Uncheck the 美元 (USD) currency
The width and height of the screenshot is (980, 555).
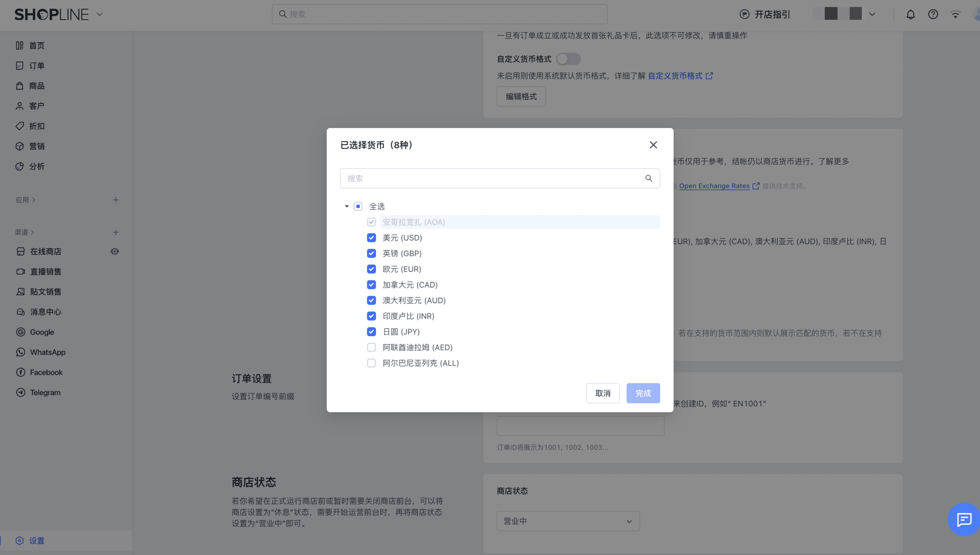[x=371, y=238]
